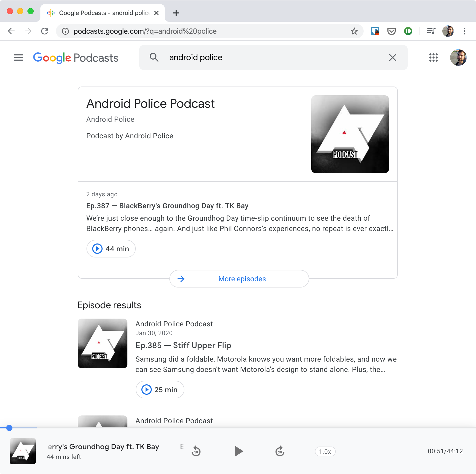
Task: Click the Google Podcasts logo
Action: (75, 58)
